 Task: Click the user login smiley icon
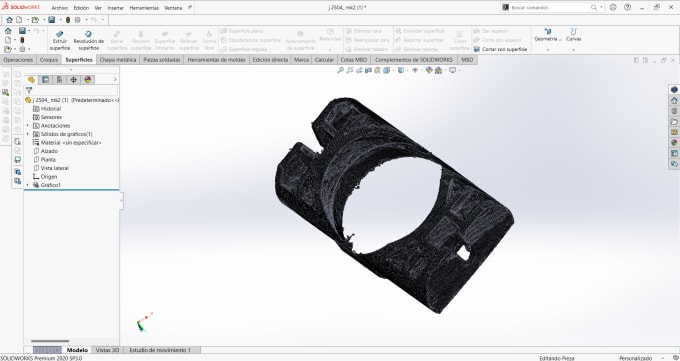click(x=613, y=7)
